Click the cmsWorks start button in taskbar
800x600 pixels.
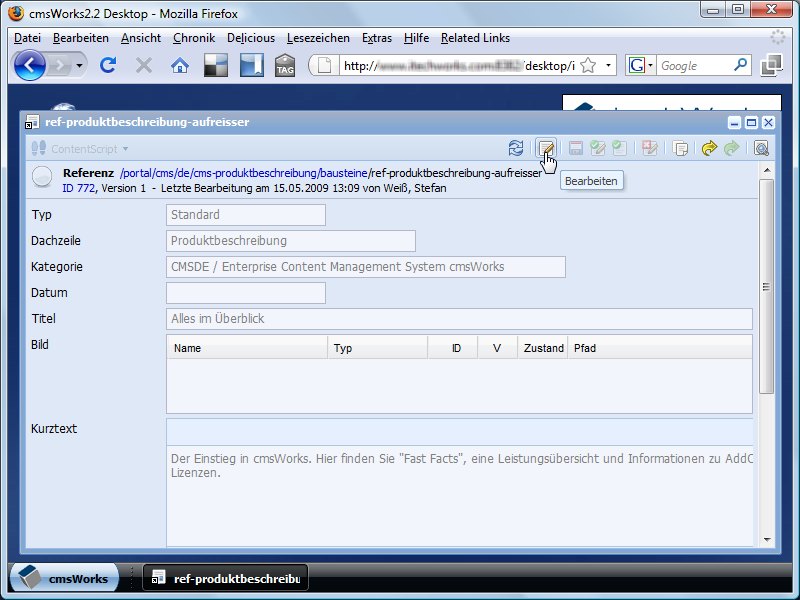64,578
